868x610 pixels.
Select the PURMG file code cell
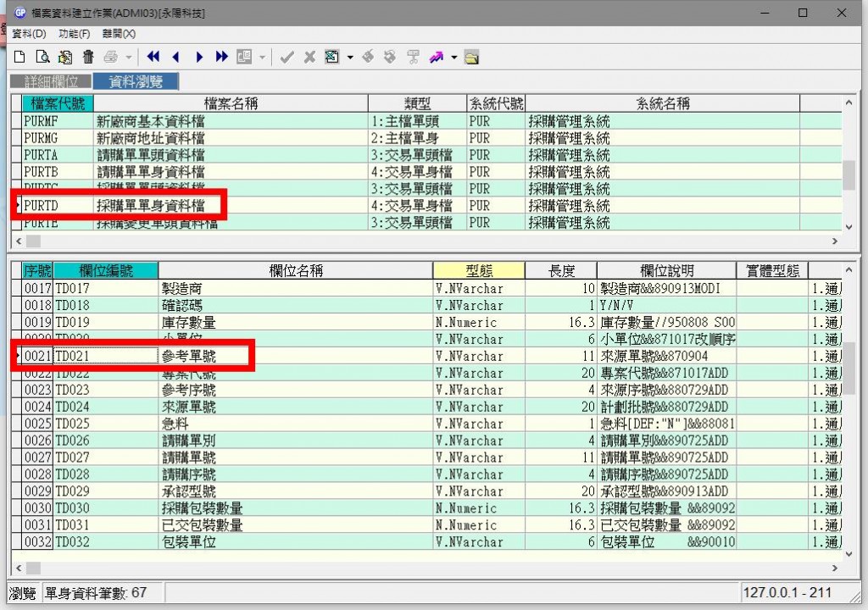(x=58, y=138)
